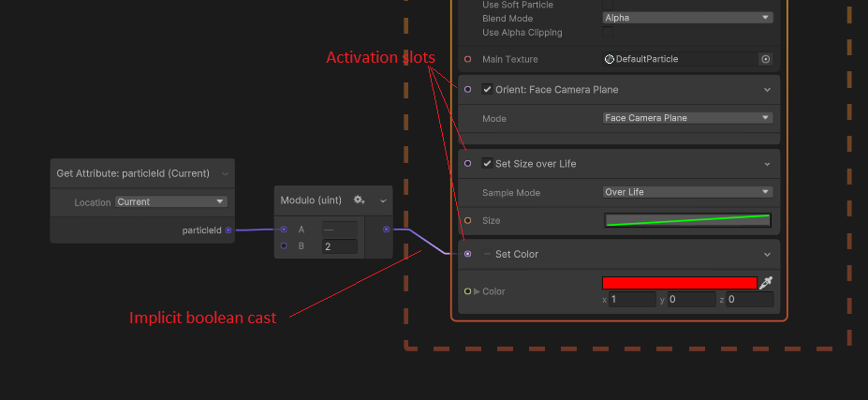The height and width of the screenshot is (400, 868).
Task: Click the Modulo A value field
Action: [339, 230]
